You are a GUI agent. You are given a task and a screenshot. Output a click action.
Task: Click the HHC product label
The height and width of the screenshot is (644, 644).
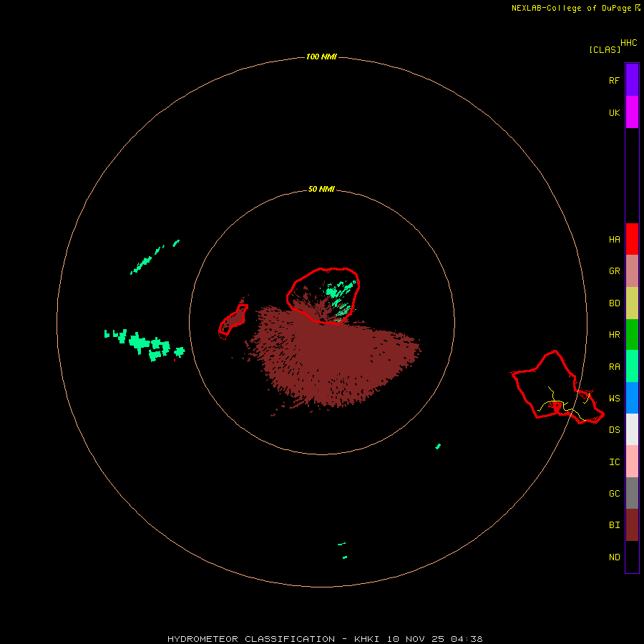point(628,43)
